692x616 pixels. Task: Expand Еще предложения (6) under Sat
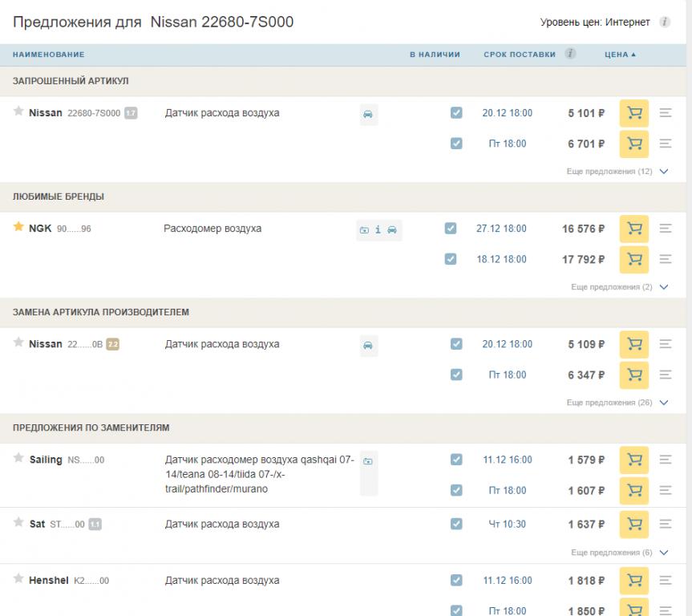pyautogui.click(x=620, y=553)
